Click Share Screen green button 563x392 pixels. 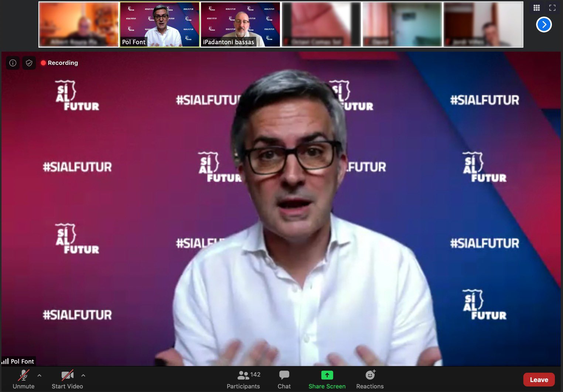(x=327, y=379)
